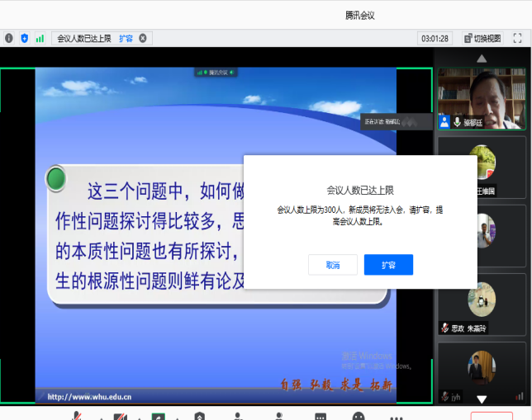Expand the share screen options arrow

pos(177,418)
